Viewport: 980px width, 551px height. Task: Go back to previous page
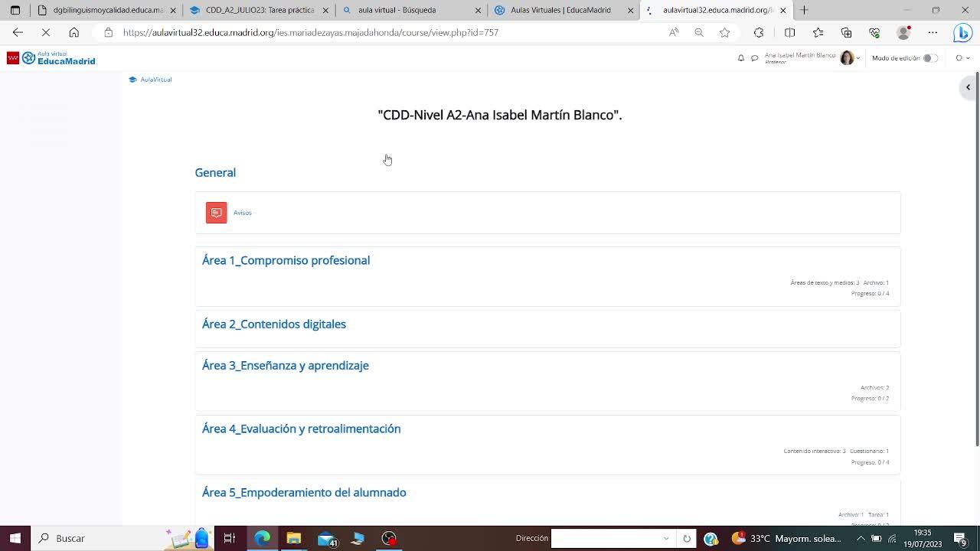pyautogui.click(x=18, y=32)
